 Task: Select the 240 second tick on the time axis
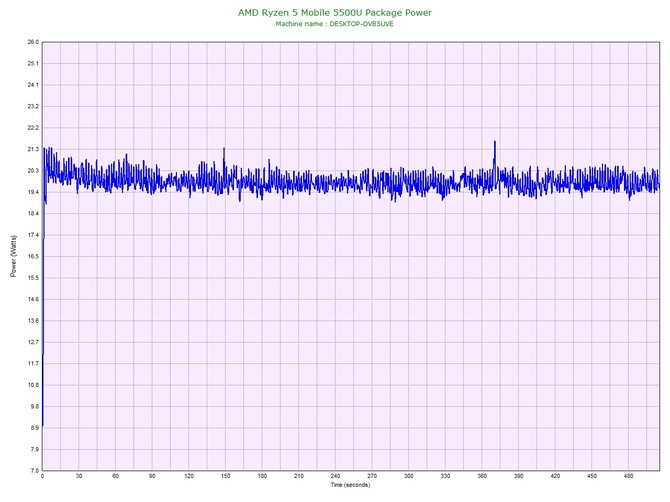click(335, 477)
